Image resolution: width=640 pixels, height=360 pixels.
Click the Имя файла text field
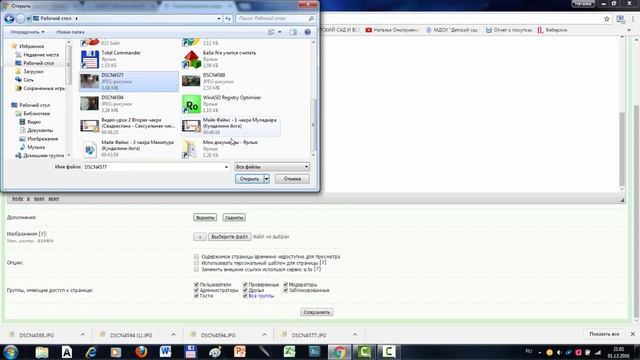coord(153,167)
